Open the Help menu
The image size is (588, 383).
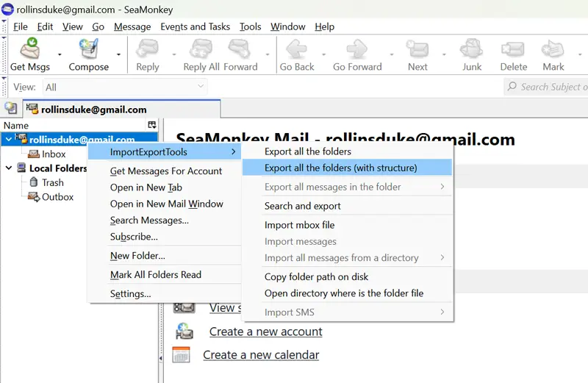[x=324, y=26]
